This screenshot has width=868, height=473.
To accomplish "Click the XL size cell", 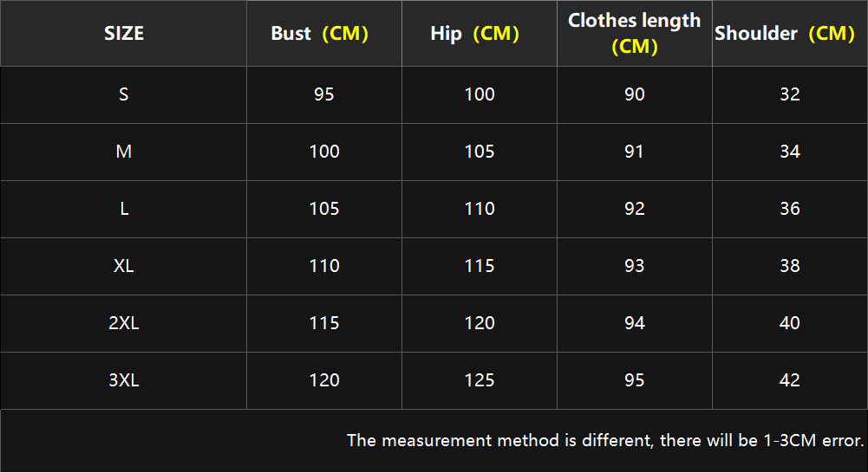I will (x=123, y=266).
